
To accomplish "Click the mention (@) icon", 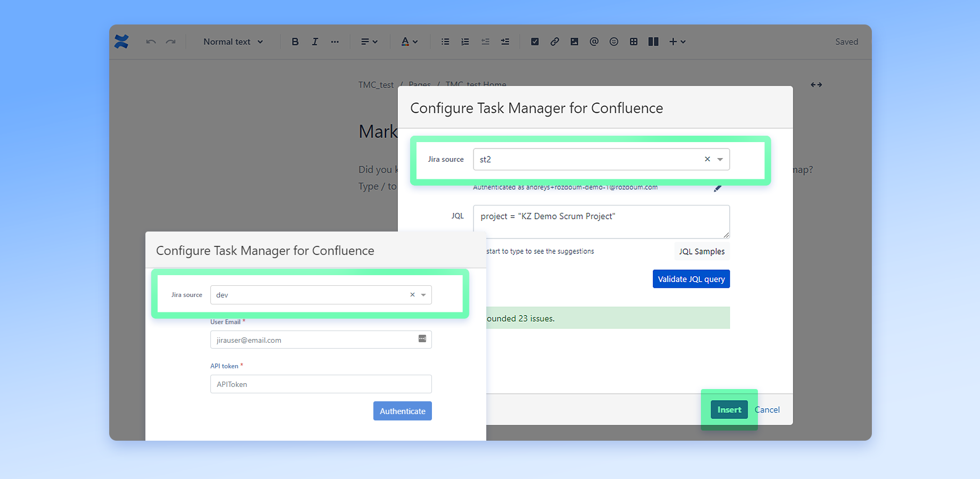I will (x=594, y=42).
